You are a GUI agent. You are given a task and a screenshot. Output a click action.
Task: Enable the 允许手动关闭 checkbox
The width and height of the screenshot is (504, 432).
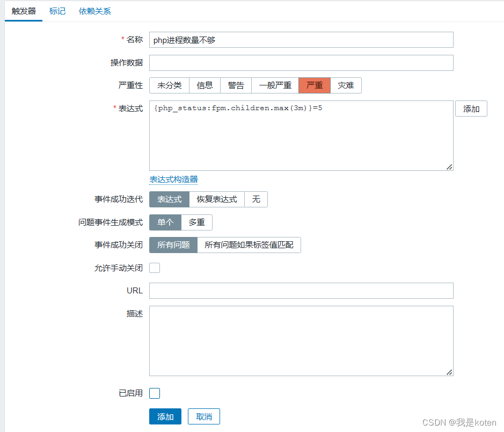coord(155,268)
